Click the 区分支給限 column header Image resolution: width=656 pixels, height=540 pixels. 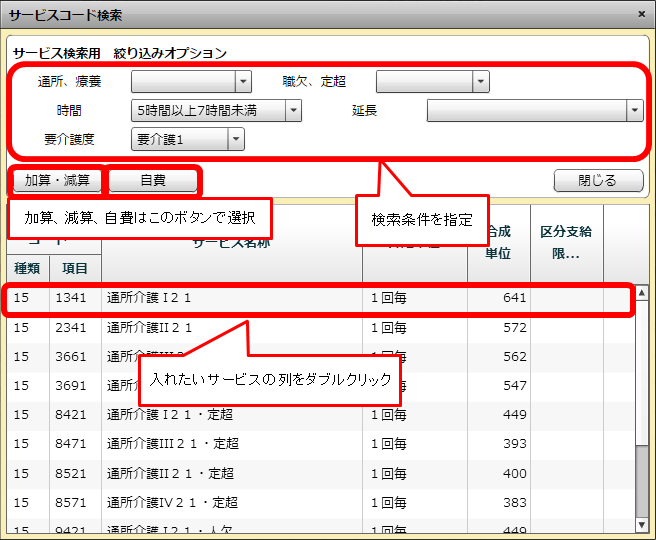[x=566, y=240]
